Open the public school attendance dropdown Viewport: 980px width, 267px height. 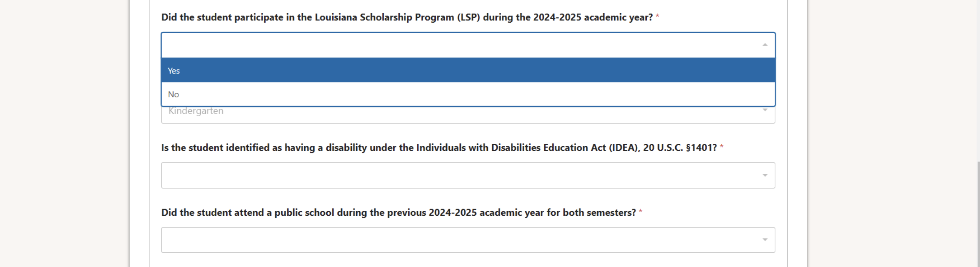tap(456, 240)
